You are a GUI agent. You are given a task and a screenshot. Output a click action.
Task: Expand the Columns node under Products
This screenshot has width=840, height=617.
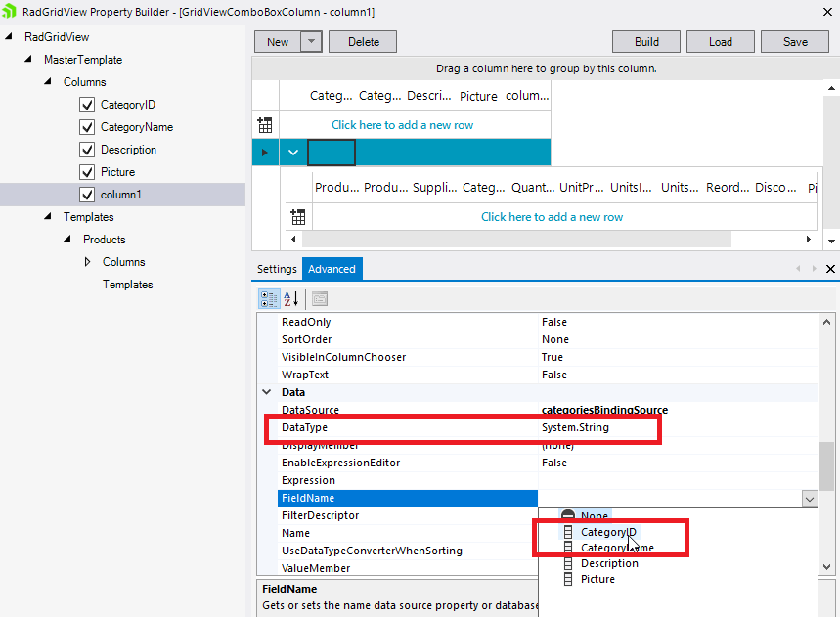point(87,262)
